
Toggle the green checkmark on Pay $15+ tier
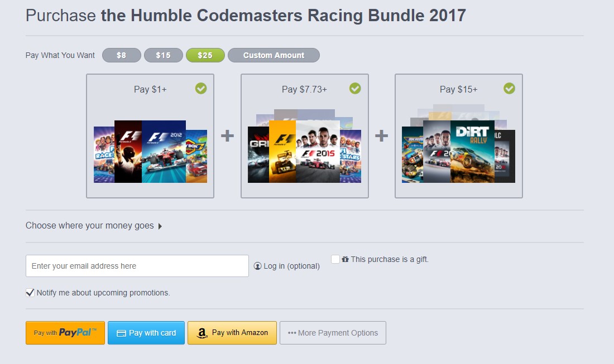[x=510, y=89]
